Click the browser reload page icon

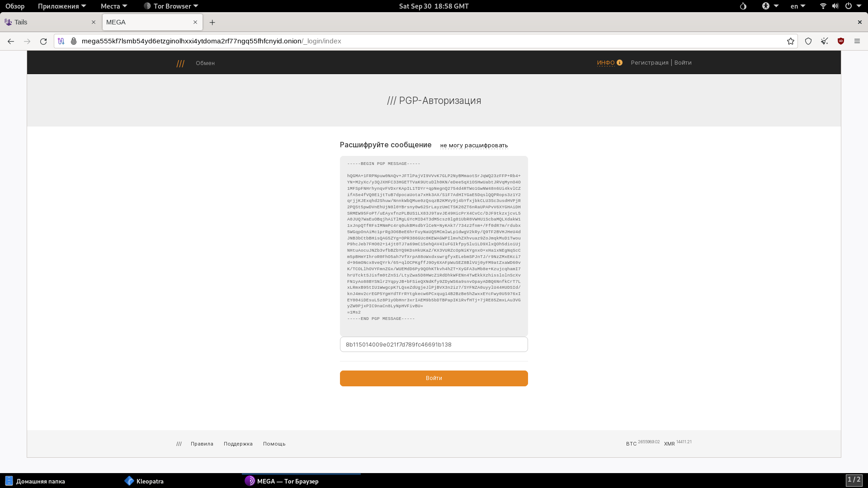43,41
